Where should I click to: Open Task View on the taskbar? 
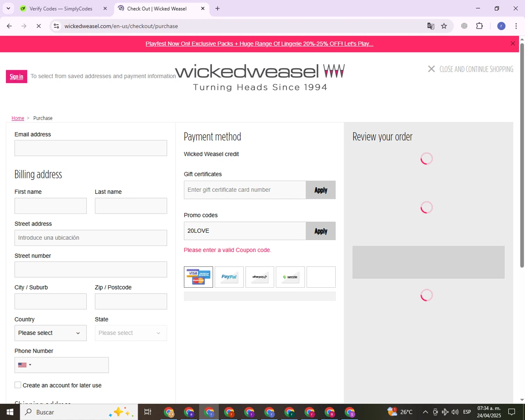(x=148, y=412)
